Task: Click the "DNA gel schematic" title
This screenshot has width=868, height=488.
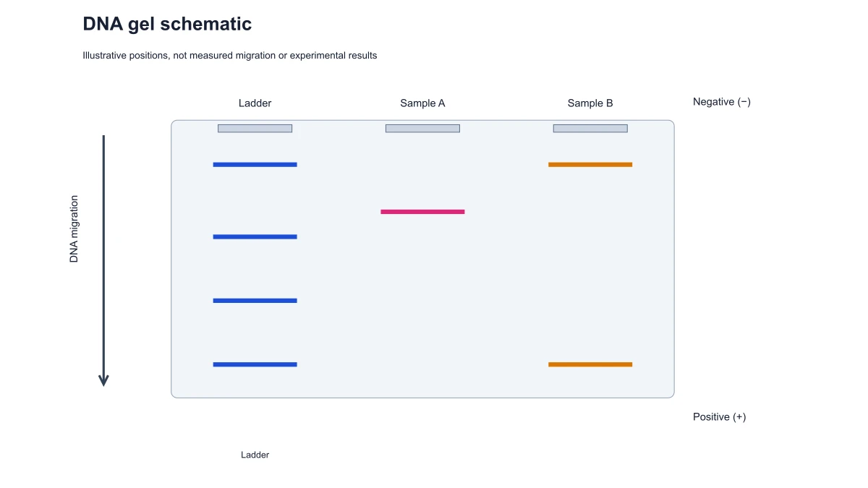Action: (167, 24)
